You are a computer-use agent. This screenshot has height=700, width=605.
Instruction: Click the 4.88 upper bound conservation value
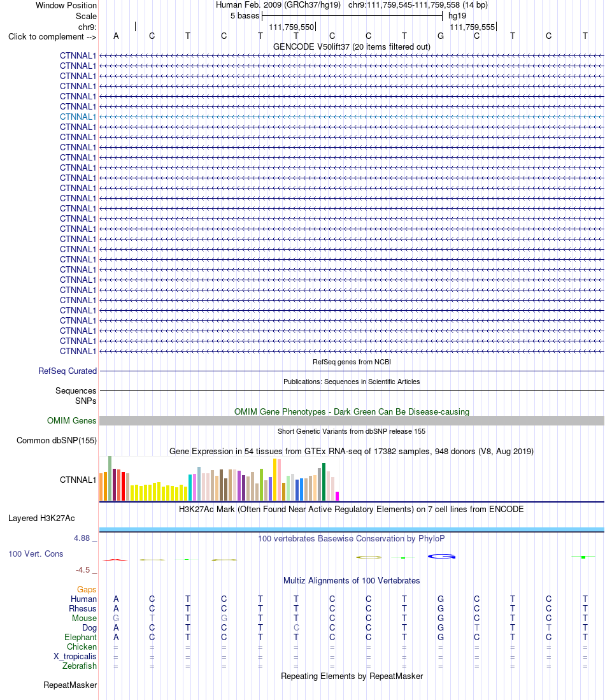click(82, 538)
